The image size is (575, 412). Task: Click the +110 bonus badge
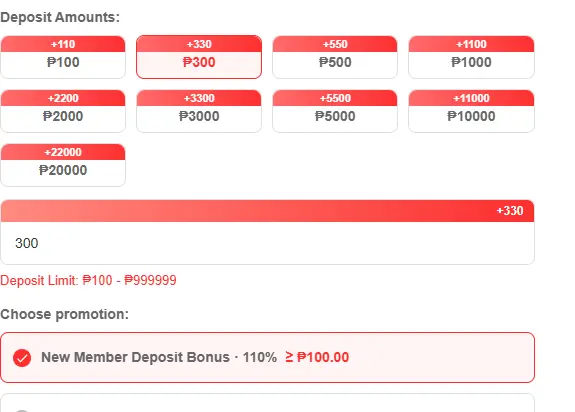63,44
